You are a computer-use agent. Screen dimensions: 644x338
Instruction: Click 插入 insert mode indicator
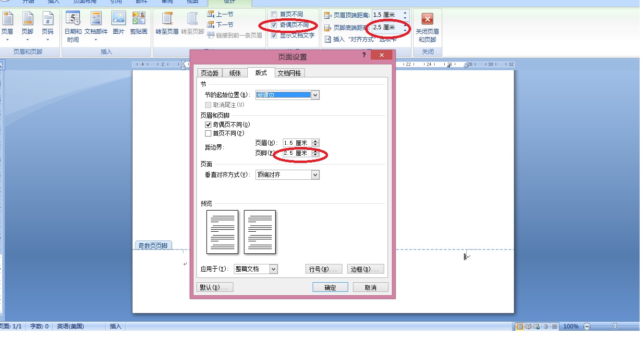(x=115, y=326)
